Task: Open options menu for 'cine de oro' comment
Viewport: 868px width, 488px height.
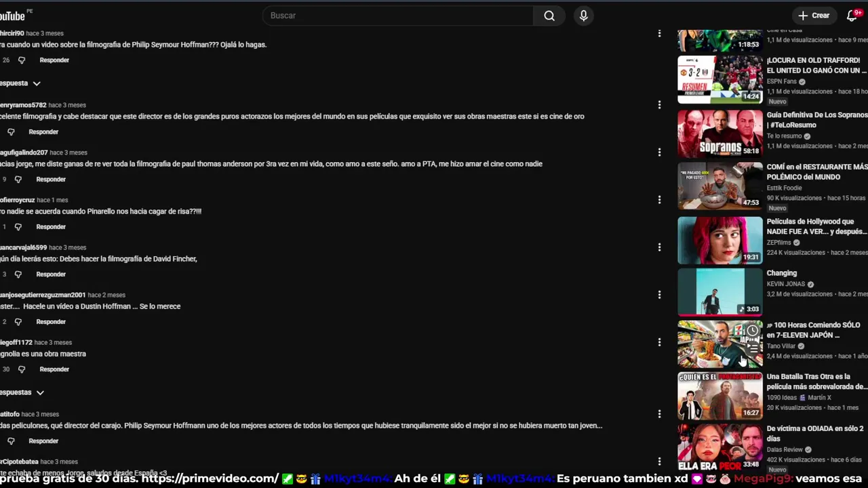Action: pyautogui.click(x=659, y=105)
